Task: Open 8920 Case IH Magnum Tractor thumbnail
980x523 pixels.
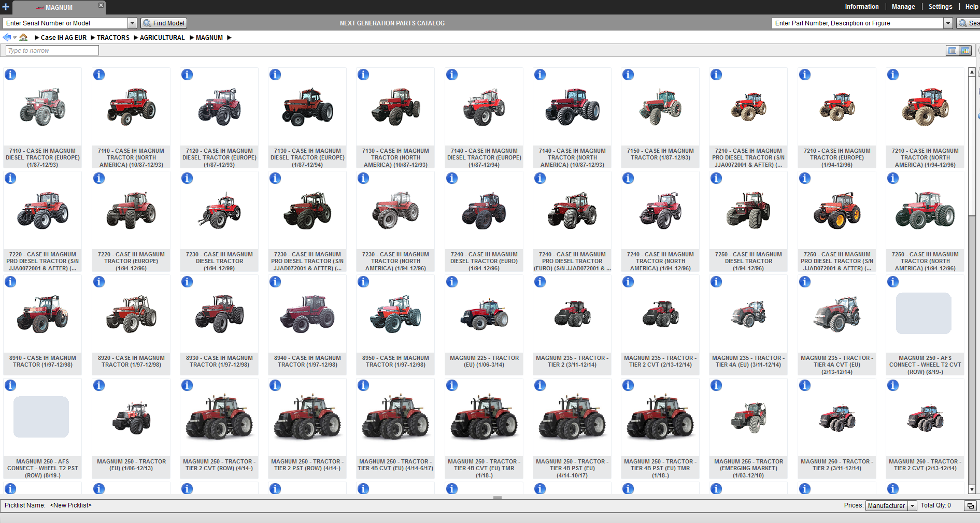Action: [x=131, y=314]
